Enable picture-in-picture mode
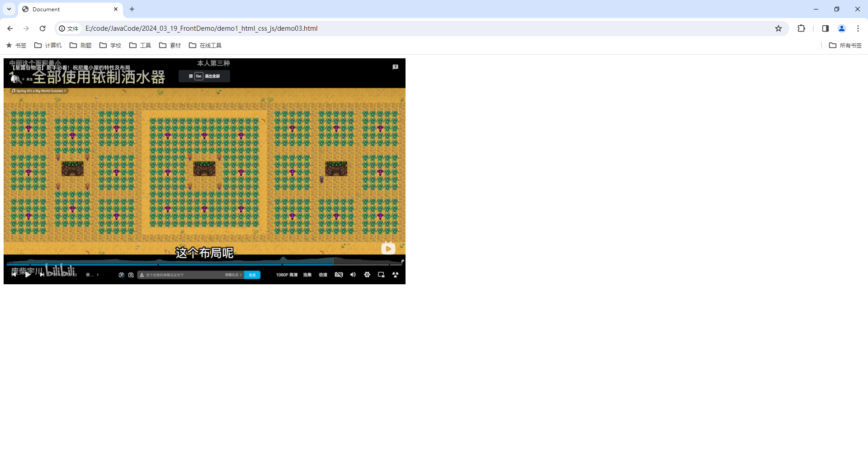The height and width of the screenshot is (470, 868). [381, 275]
